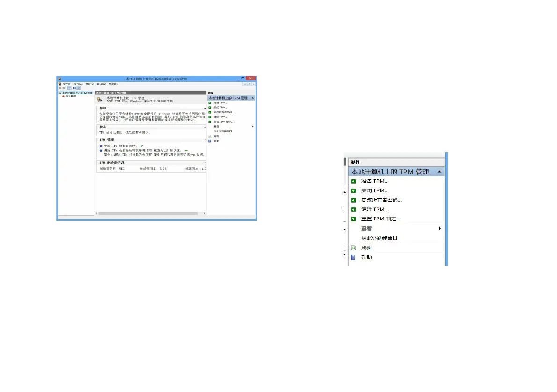Open the 文件(F) menu in menu bar

coord(67,84)
